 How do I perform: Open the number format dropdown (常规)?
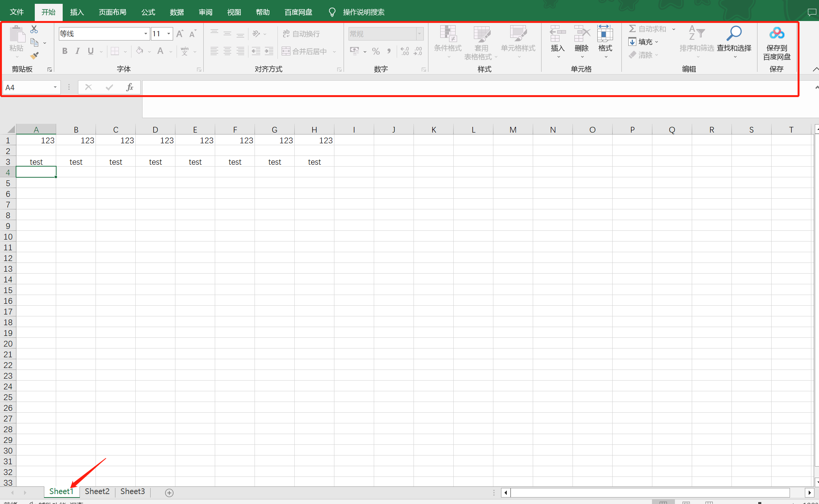420,34
